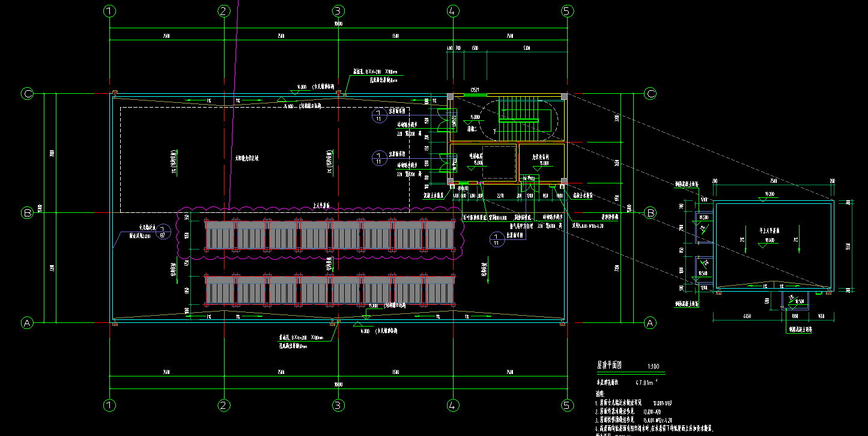Click the bottom grid axis bubble 5
Image resolution: width=868 pixels, height=436 pixels.
(x=567, y=405)
